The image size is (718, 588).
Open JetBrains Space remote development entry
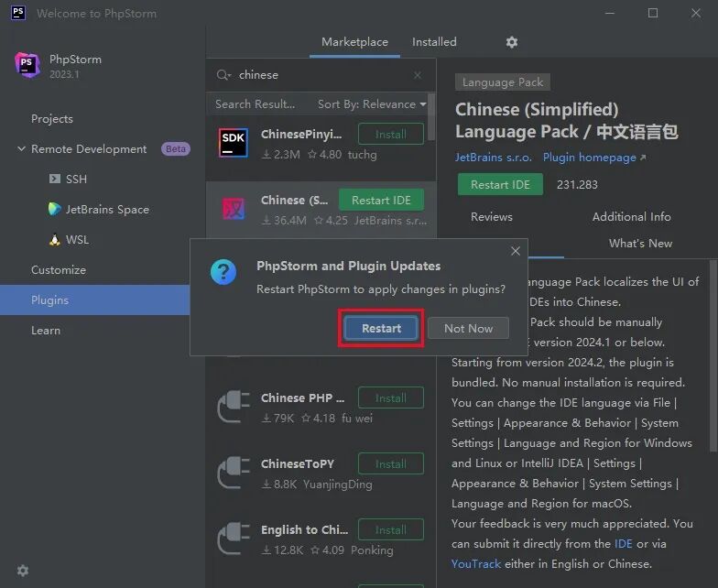pos(107,209)
